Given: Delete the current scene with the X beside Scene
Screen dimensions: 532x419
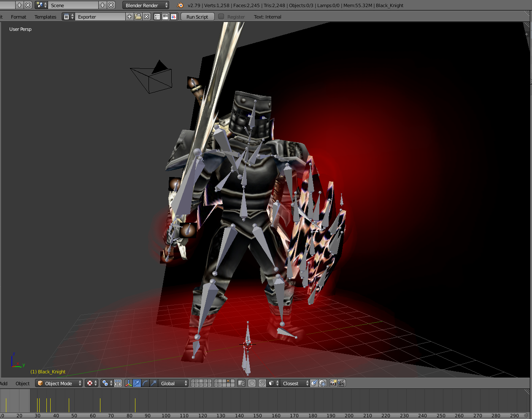Looking at the screenshot, I should [111, 5].
